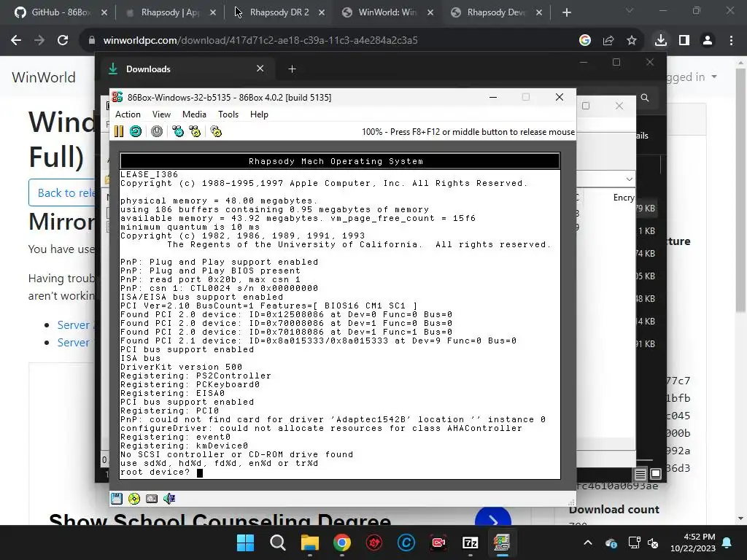
Task: Open Google Chrome from the taskbar
Action: pyautogui.click(x=342, y=542)
